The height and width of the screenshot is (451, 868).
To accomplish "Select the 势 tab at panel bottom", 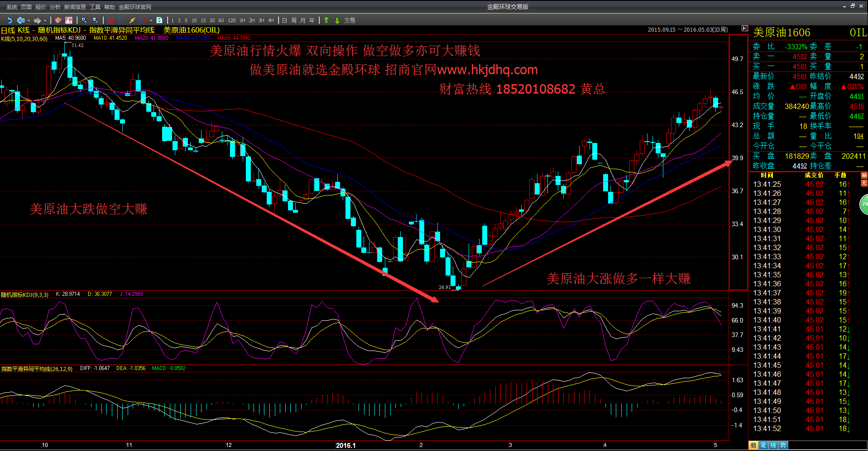I will pos(783,445).
